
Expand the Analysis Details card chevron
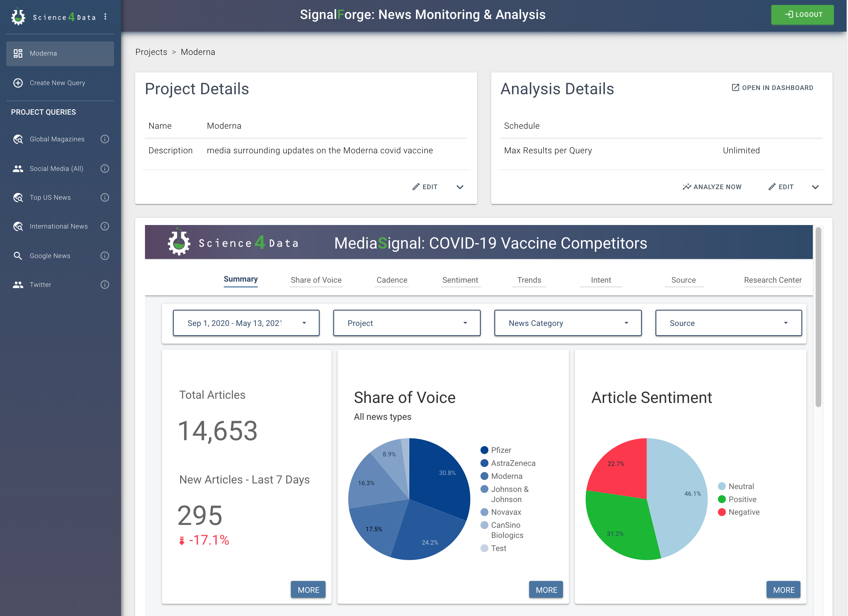[x=815, y=187]
